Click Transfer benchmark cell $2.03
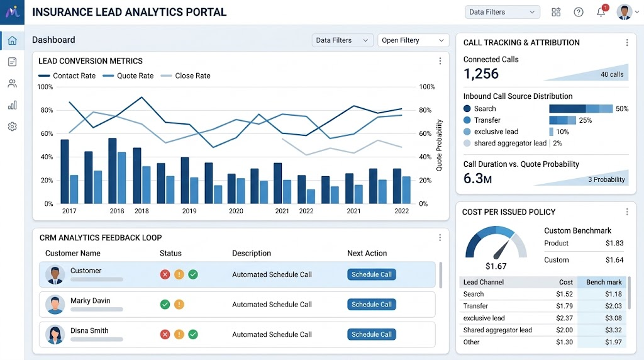The image size is (644, 360). 613,306
